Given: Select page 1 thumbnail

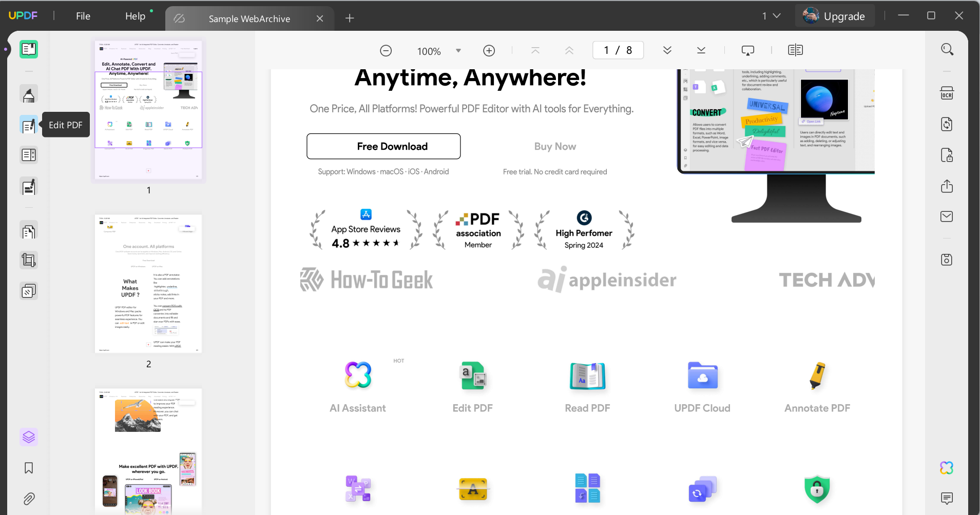Looking at the screenshot, I should tap(148, 111).
